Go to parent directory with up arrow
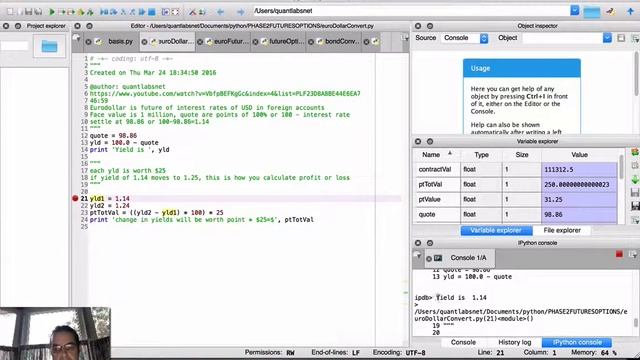The width and height of the screenshot is (640, 360). coord(631,11)
